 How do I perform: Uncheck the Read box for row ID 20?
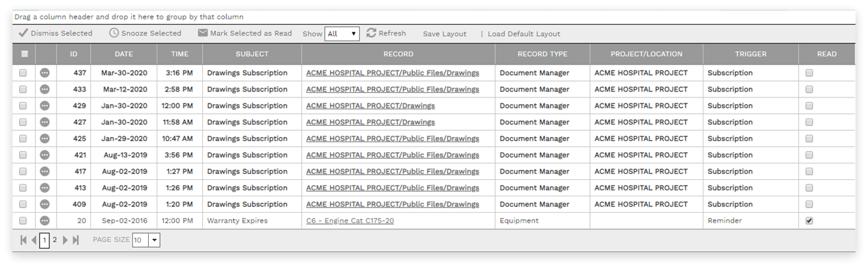point(809,221)
